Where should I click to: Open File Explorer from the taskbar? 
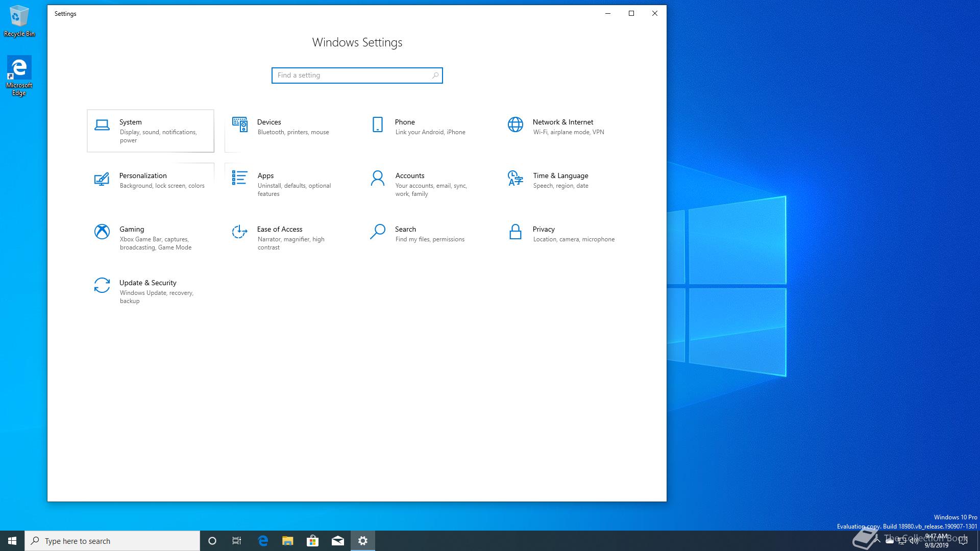point(288,541)
